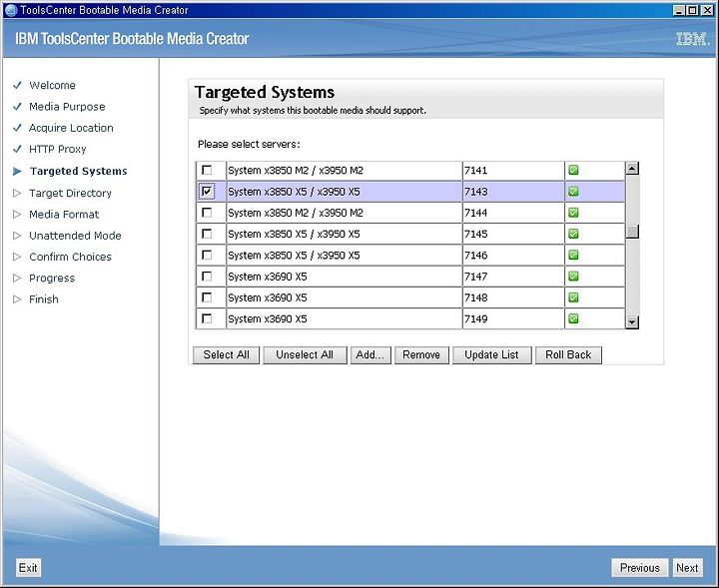Proceed with the Next button

click(687, 568)
